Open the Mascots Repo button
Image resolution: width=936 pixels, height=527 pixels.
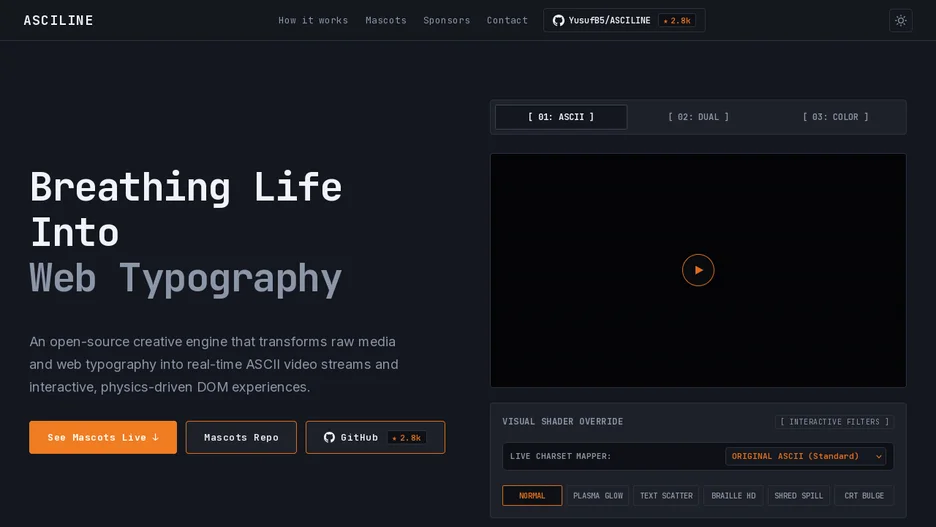241,437
